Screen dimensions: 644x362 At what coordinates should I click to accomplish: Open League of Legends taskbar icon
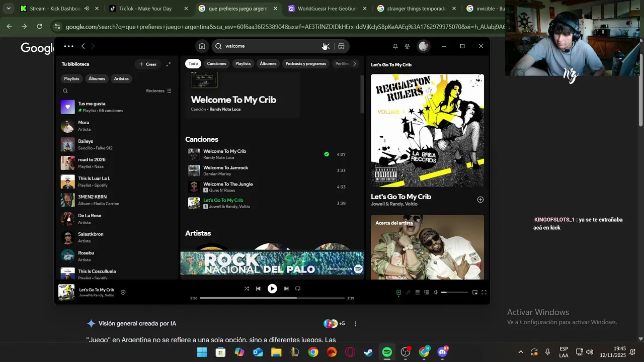[295, 352]
